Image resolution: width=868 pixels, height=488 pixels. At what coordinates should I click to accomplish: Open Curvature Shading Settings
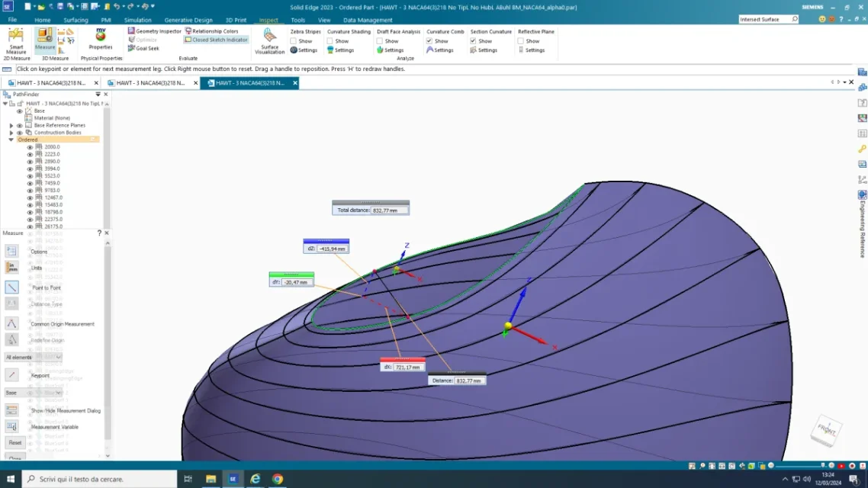(340, 50)
